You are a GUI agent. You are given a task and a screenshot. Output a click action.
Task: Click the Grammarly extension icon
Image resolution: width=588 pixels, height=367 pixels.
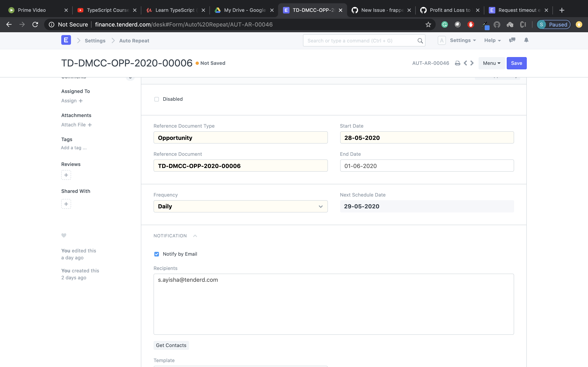(x=445, y=24)
